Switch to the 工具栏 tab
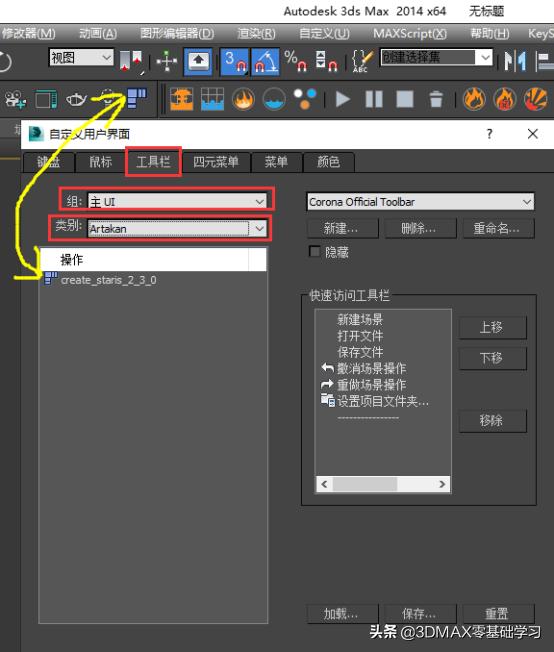This screenshot has height=652, width=554. [x=153, y=162]
